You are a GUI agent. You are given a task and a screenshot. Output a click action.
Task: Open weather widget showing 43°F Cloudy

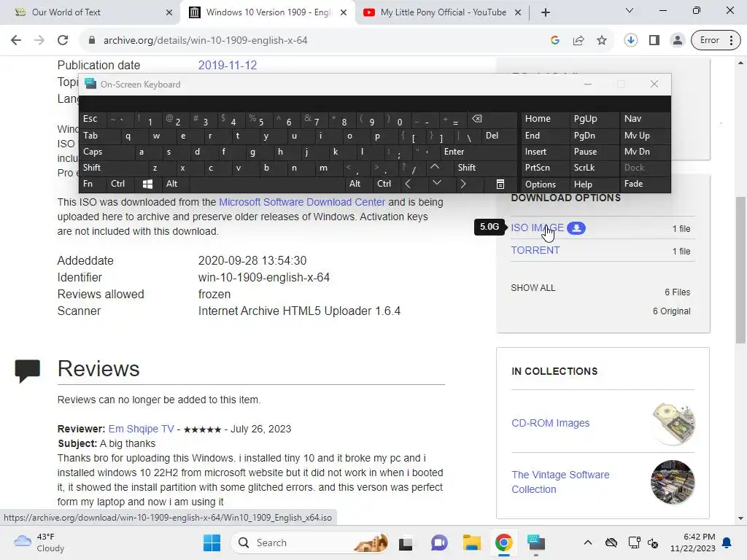coord(39,542)
